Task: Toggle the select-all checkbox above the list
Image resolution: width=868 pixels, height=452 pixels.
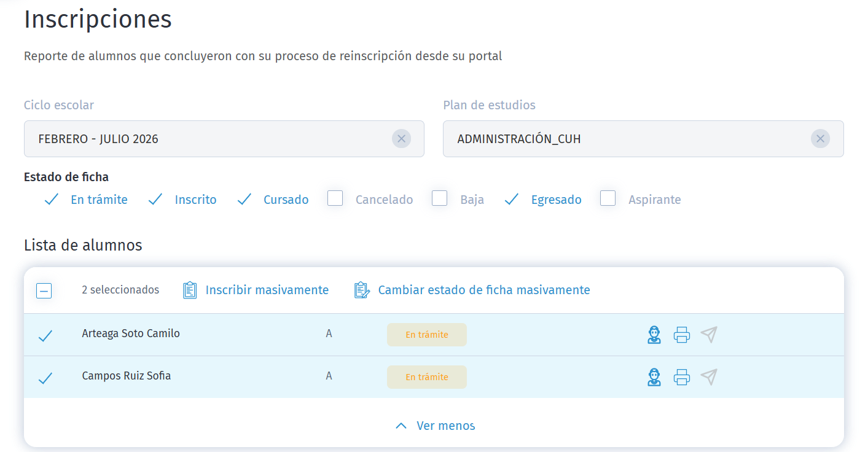Action: pyautogui.click(x=44, y=290)
